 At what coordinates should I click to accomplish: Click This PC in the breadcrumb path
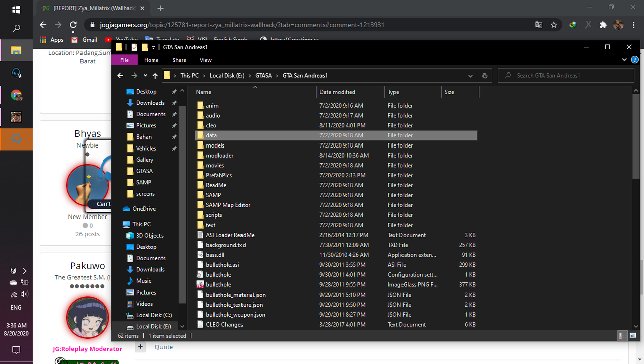[189, 76]
